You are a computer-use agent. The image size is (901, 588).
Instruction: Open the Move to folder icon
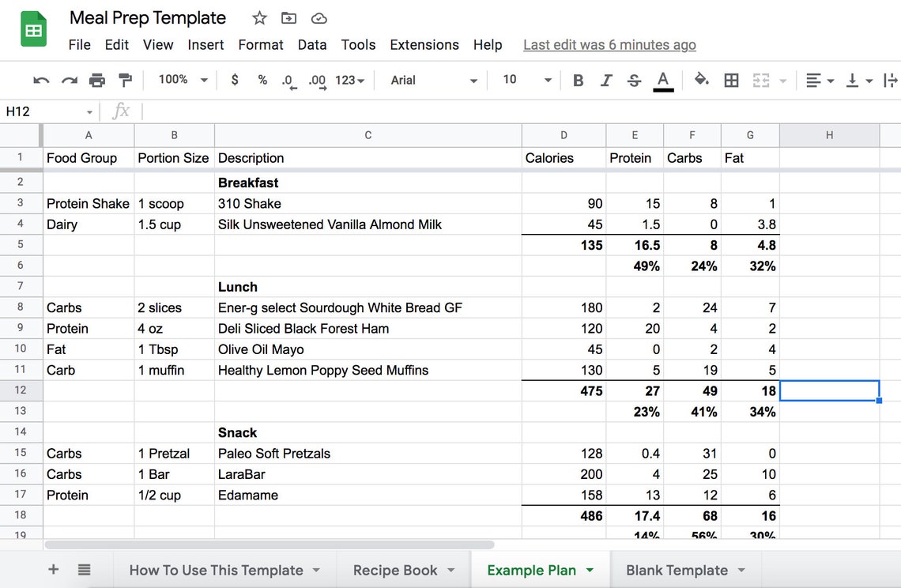[x=288, y=17]
